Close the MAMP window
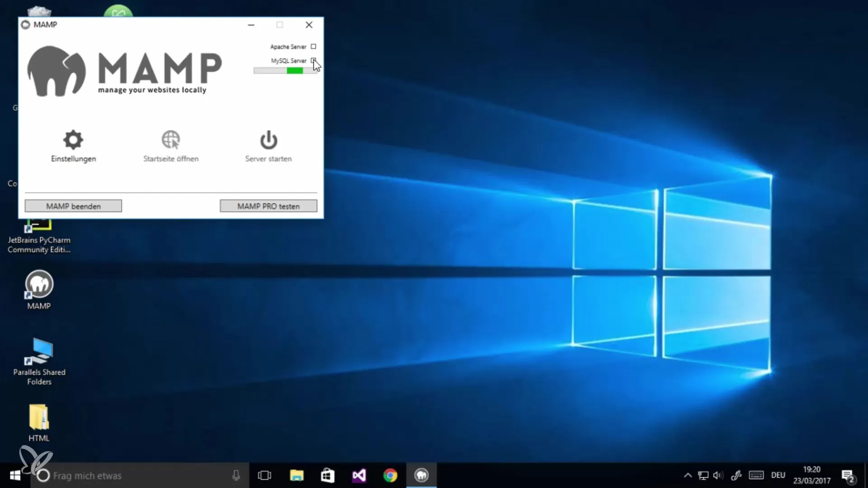This screenshot has height=488, width=868. point(309,25)
